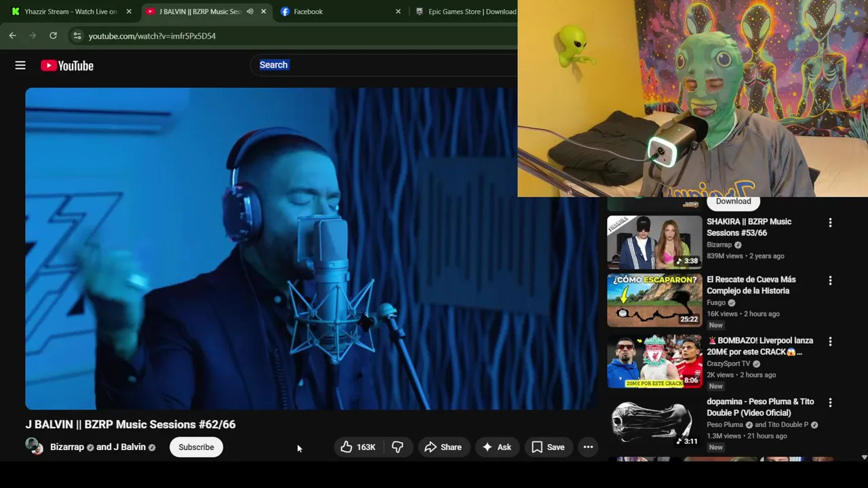Click the YouTube Search field
This screenshot has width=868, height=488.
point(383,65)
